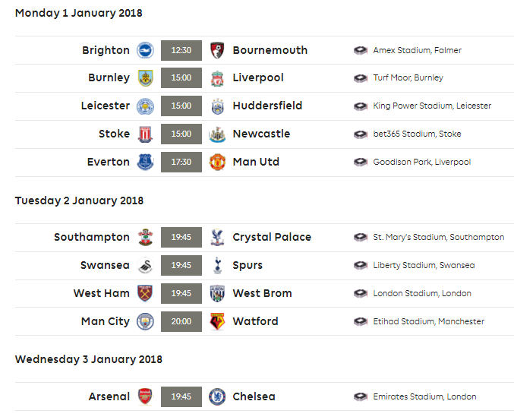The width and height of the screenshot is (514, 420).
Task: Click the Watford club badge
Action: (217, 321)
